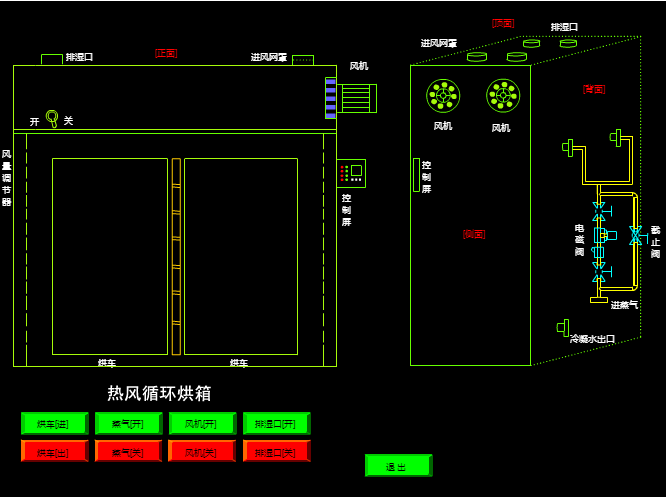Viewport: 666px width, 497px height.
Task: Click the side-view control screen bar
Action: 416,175
